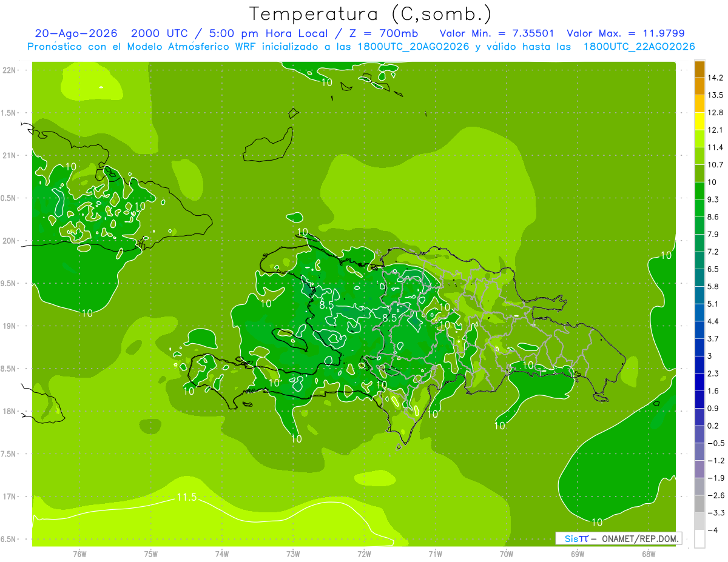Click the 13.5 color bar value
The image size is (728, 562).
click(x=715, y=95)
